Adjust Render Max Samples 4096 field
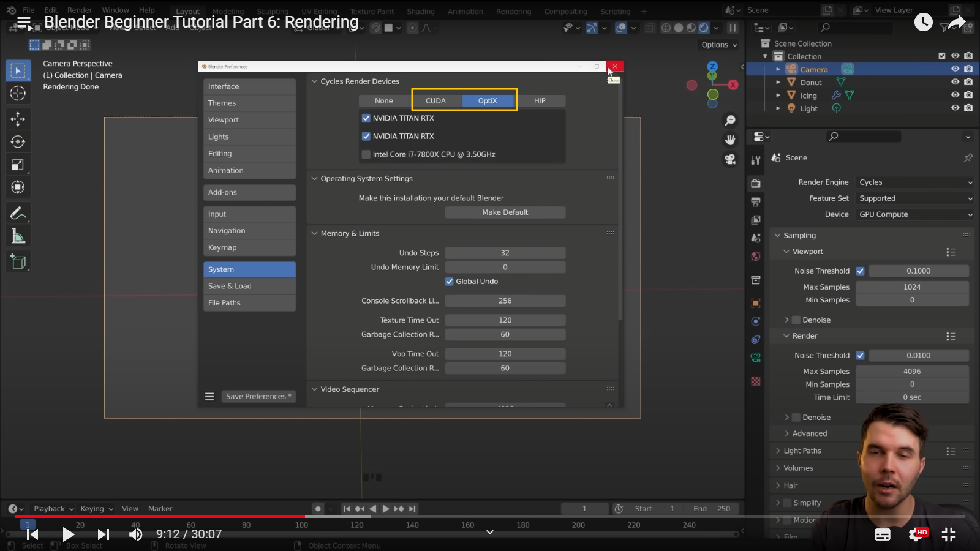This screenshot has height=551, width=980. click(912, 372)
